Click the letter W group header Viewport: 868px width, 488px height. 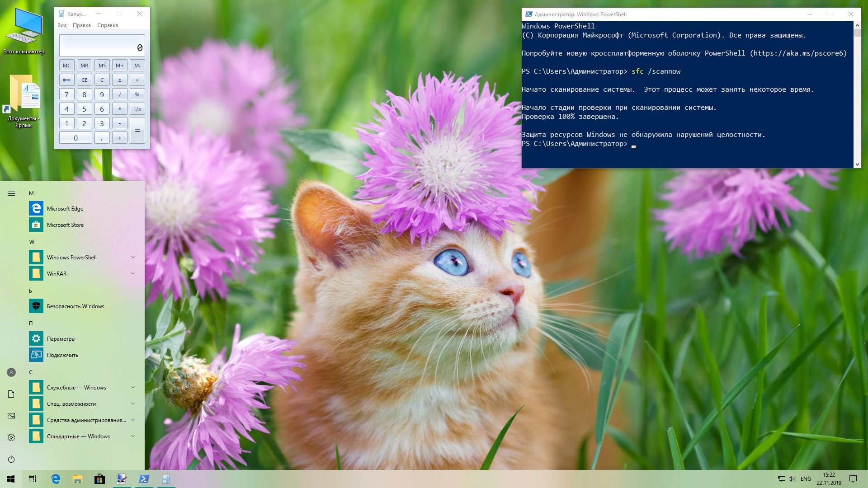tap(32, 242)
